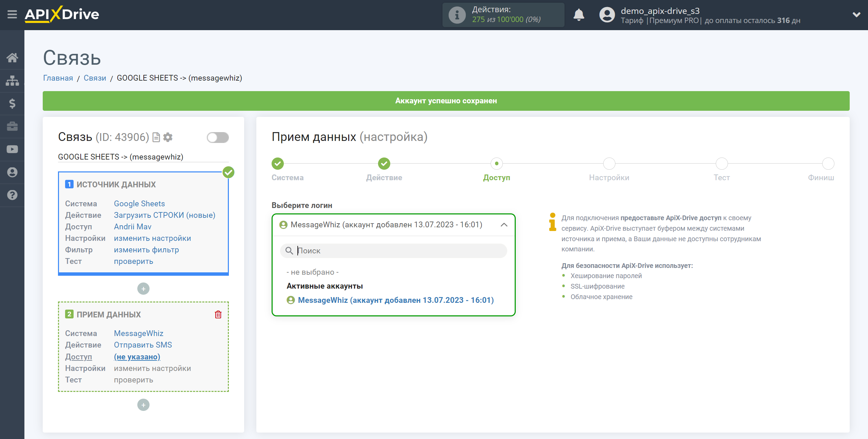Go to Настройки step

click(x=609, y=164)
